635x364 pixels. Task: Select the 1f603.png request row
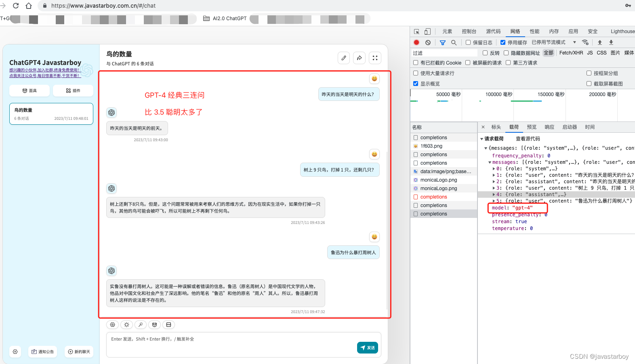444,146
